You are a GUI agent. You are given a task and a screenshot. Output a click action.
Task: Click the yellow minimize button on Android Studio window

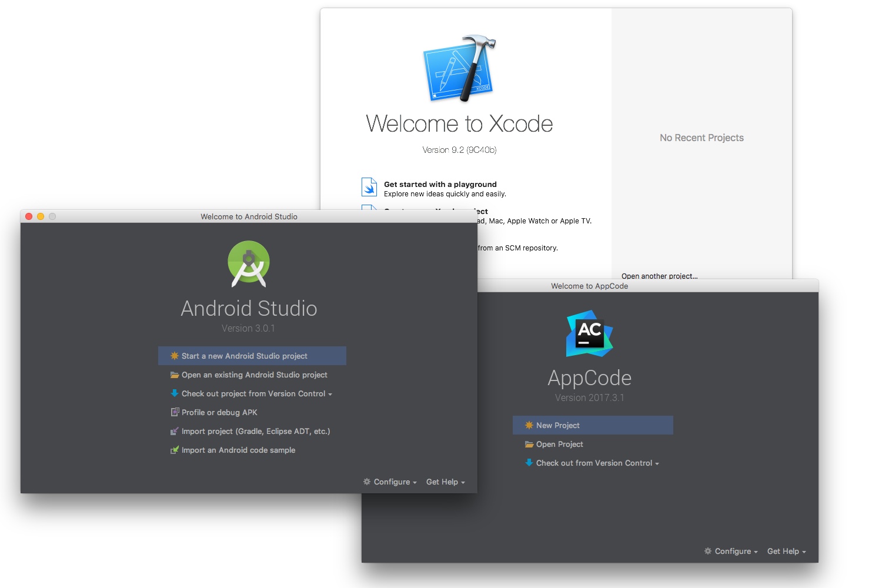tap(40, 216)
